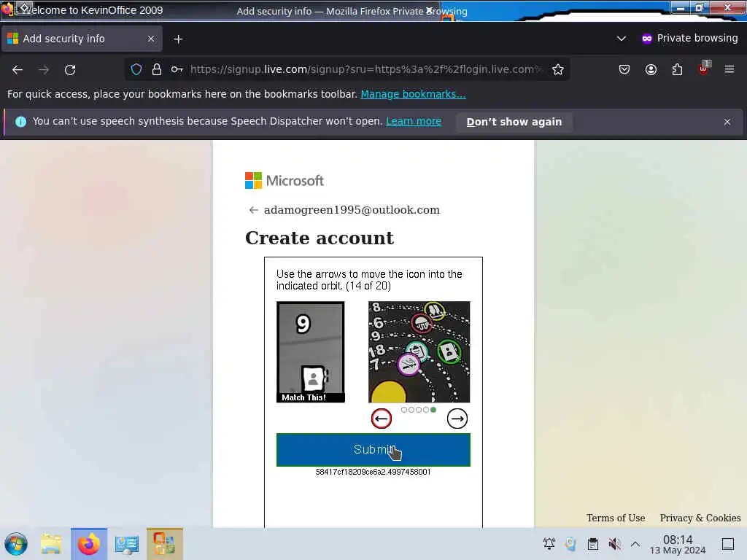747x560 pixels.
Task: Click Match This! reference image
Action: 311,352
